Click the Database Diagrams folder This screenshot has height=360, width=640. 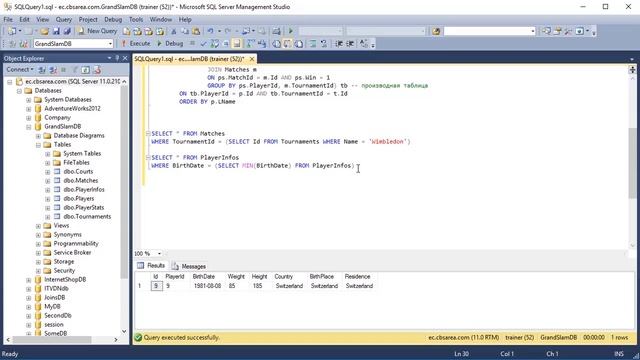pos(79,136)
